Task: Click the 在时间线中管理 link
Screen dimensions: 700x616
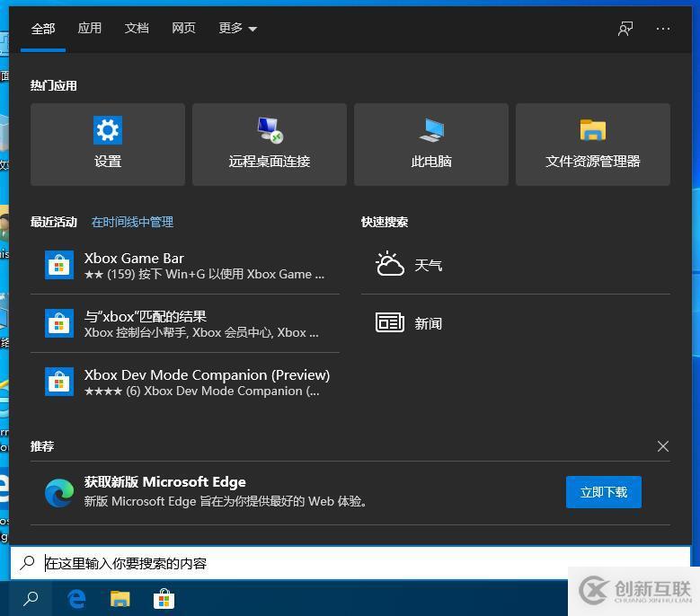Action: tap(133, 222)
